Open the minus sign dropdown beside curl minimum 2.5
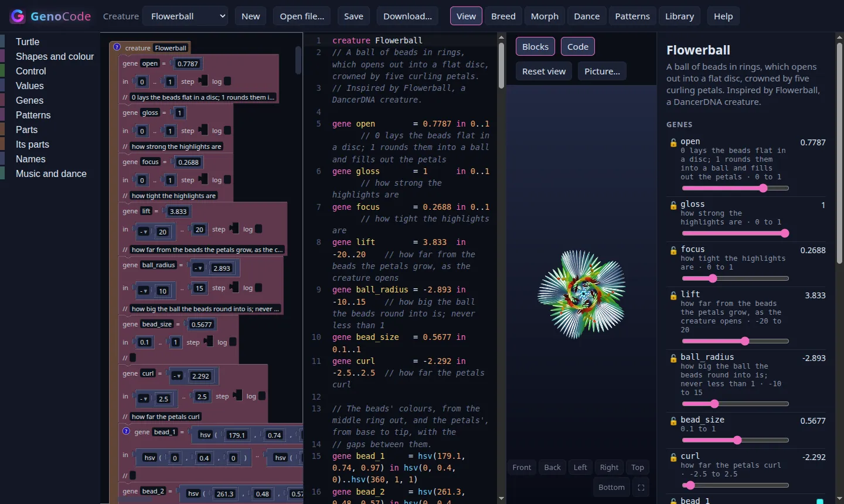 point(144,399)
